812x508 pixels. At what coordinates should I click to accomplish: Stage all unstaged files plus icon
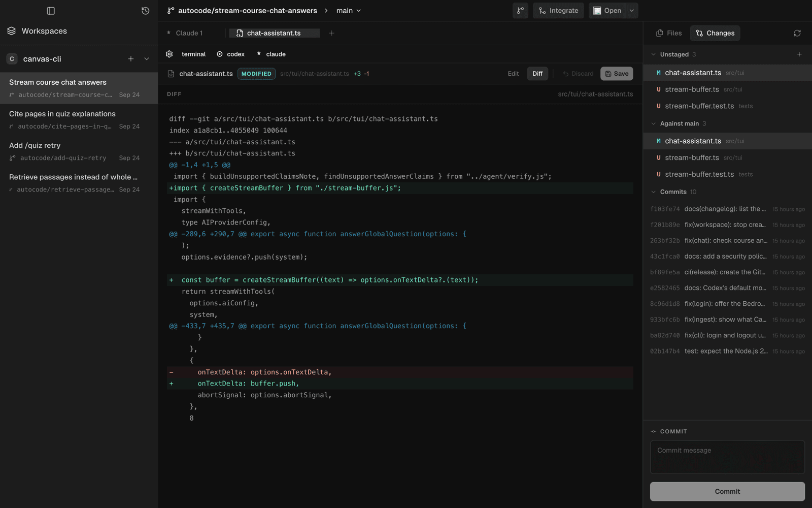point(799,54)
